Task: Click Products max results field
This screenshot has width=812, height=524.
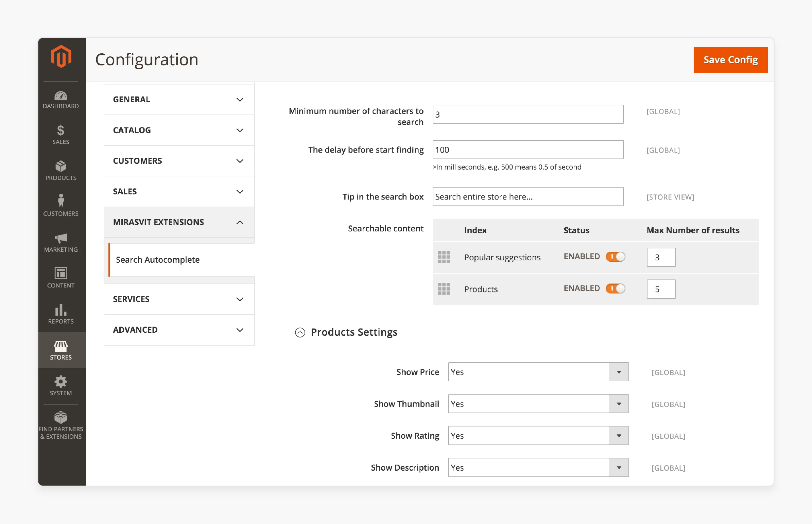Action: 661,289
